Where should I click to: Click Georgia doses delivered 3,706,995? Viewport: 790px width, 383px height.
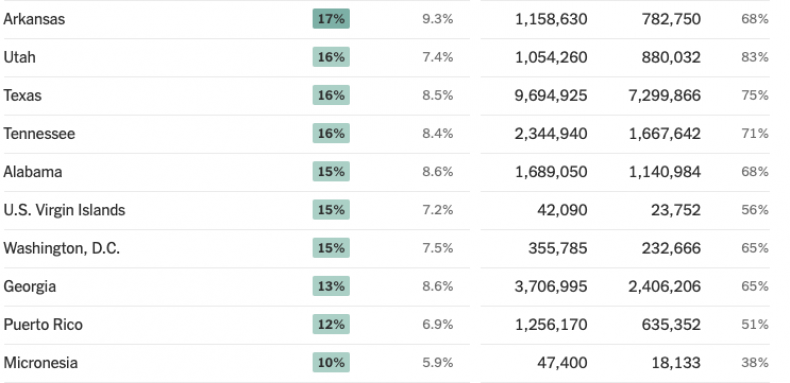(x=551, y=286)
